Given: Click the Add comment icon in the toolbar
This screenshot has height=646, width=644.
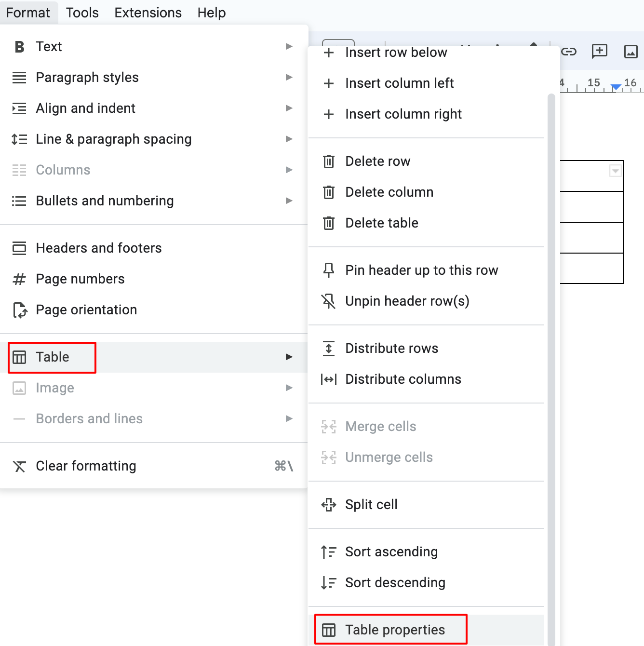Looking at the screenshot, I should click(599, 51).
